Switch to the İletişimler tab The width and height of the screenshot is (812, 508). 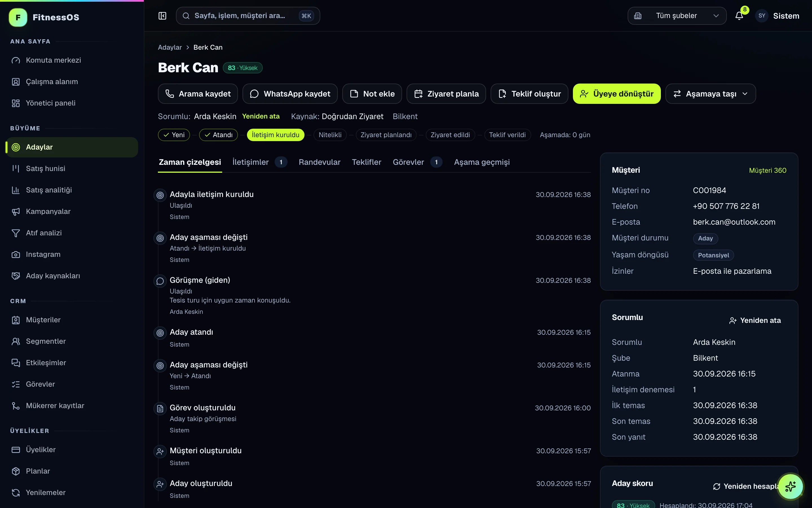click(259, 162)
